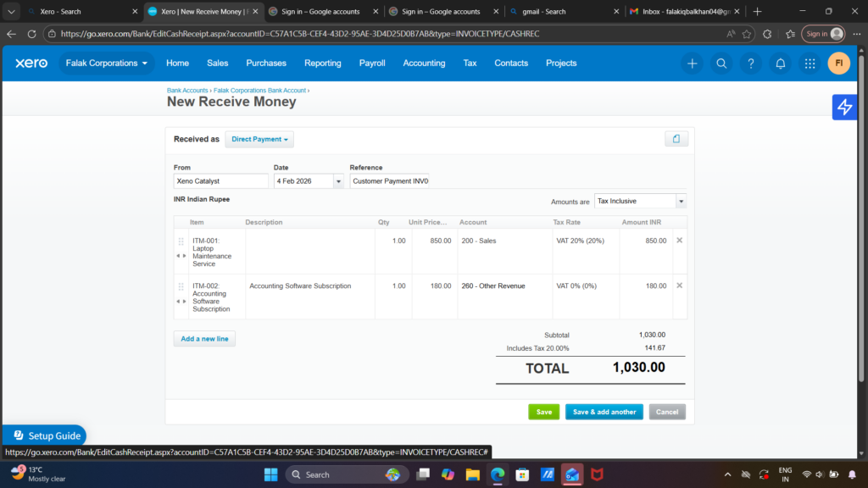The height and width of the screenshot is (488, 868).
Task: Open a new browser tab
Action: [x=757, y=11]
